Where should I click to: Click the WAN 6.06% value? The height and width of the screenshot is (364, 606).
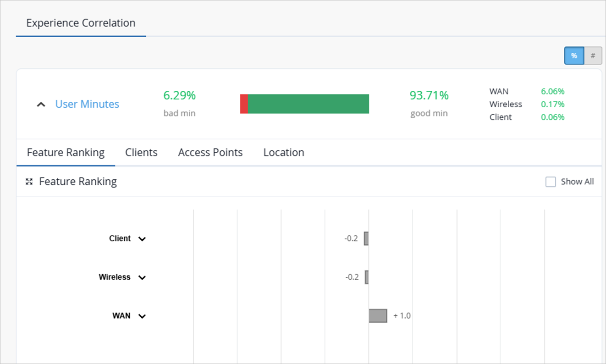[x=552, y=91]
